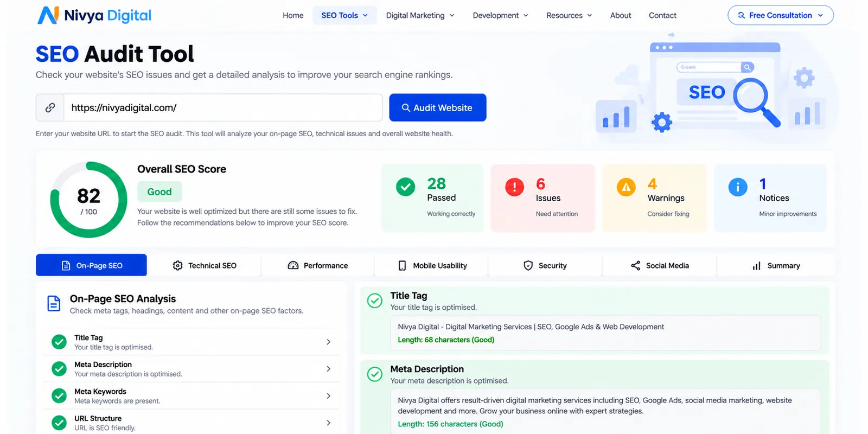
Task: Click the website URL input field
Action: tap(223, 107)
